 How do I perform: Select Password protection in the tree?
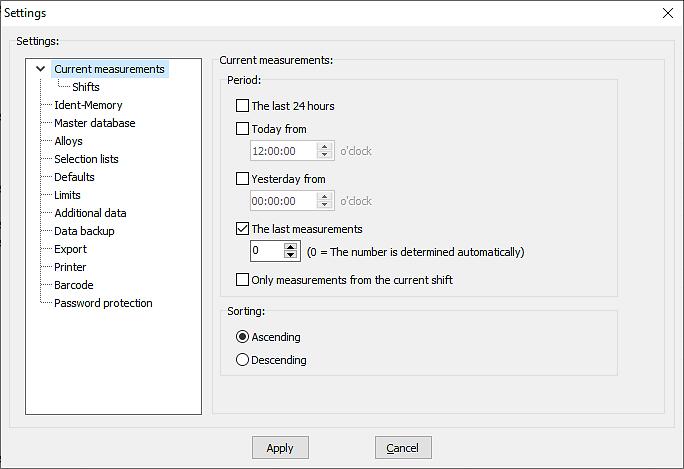pos(103,303)
